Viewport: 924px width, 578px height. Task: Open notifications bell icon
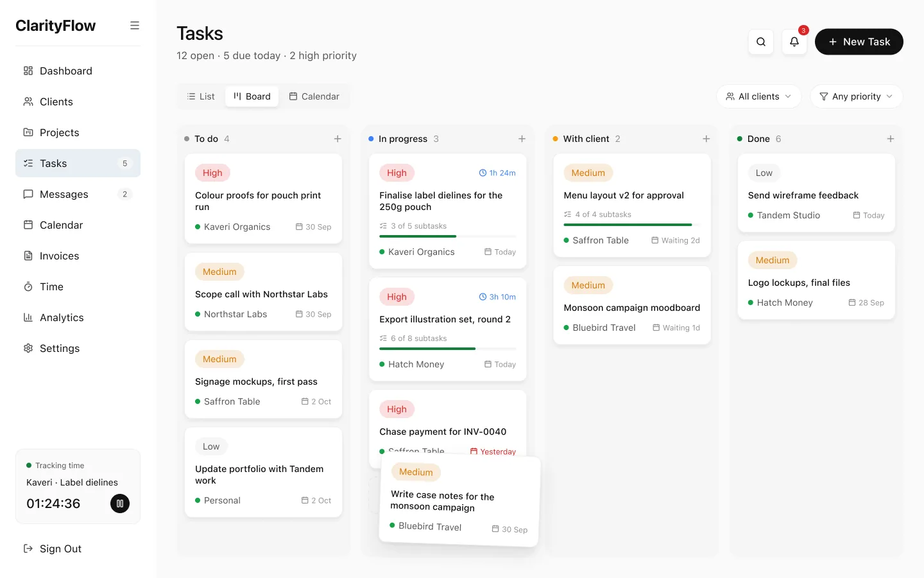coord(794,42)
